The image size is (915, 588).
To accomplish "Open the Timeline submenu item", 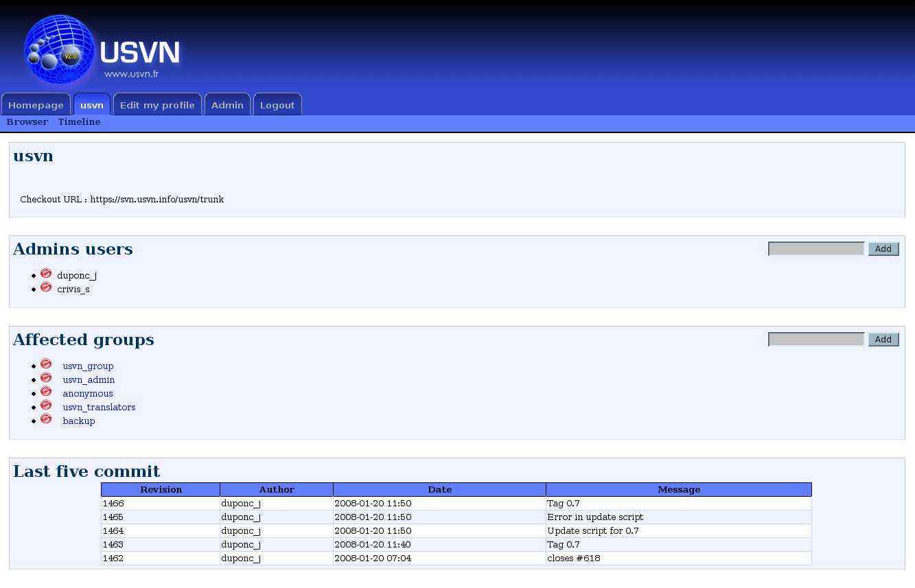I will point(79,122).
